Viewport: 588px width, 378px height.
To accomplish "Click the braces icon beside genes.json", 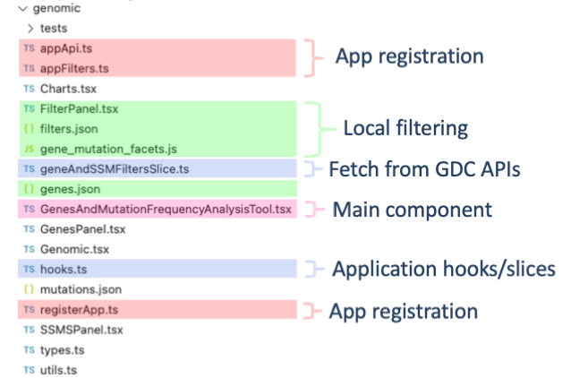I will point(30,189).
